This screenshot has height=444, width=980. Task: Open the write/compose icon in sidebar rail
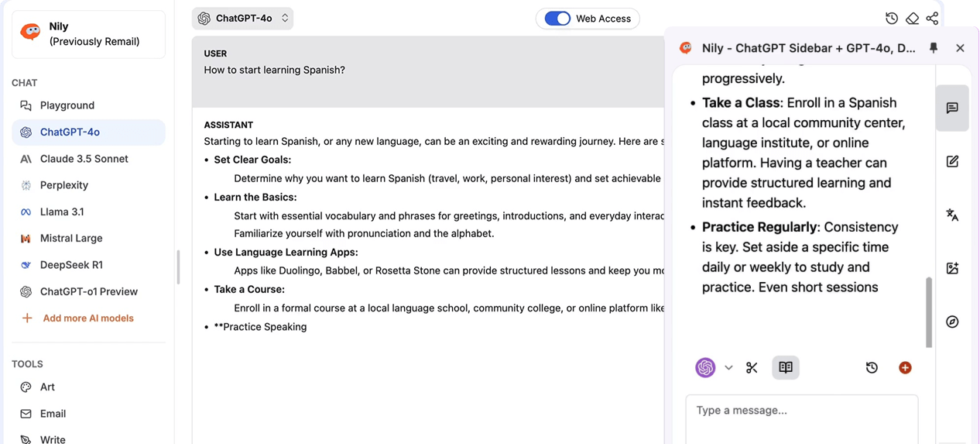pos(952,161)
